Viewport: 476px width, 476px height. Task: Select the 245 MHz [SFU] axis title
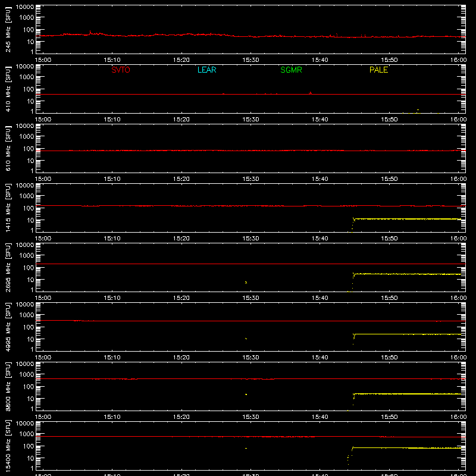(8, 29)
